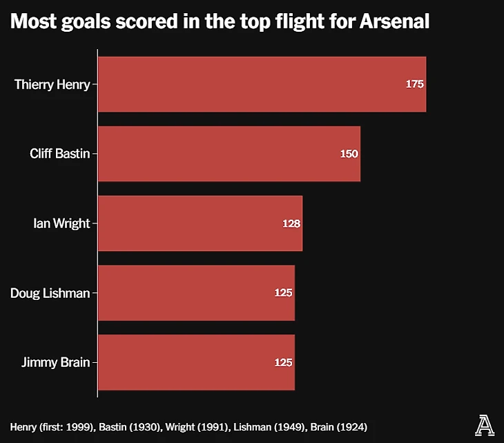Click The Athletic logo icon
Image resolution: width=504 pixels, height=443 pixels.
[483, 424]
